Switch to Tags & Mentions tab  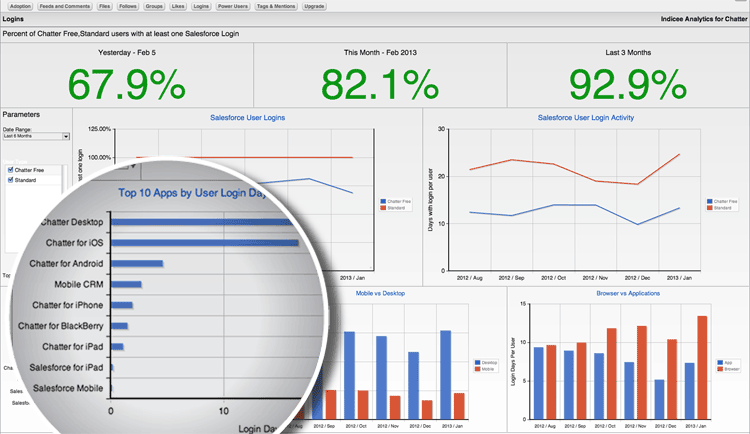pyautogui.click(x=276, y=6)
